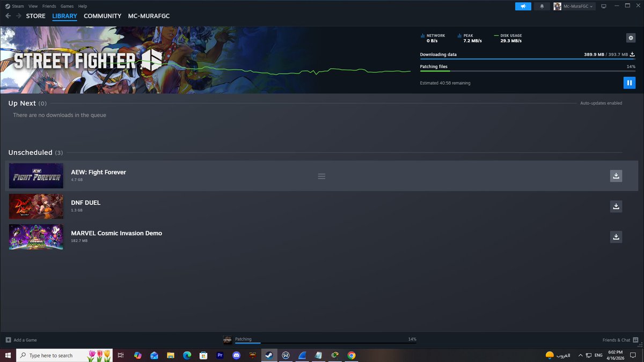Click Add a Game
Screen dimensions: 644x362
click(21, 340)
